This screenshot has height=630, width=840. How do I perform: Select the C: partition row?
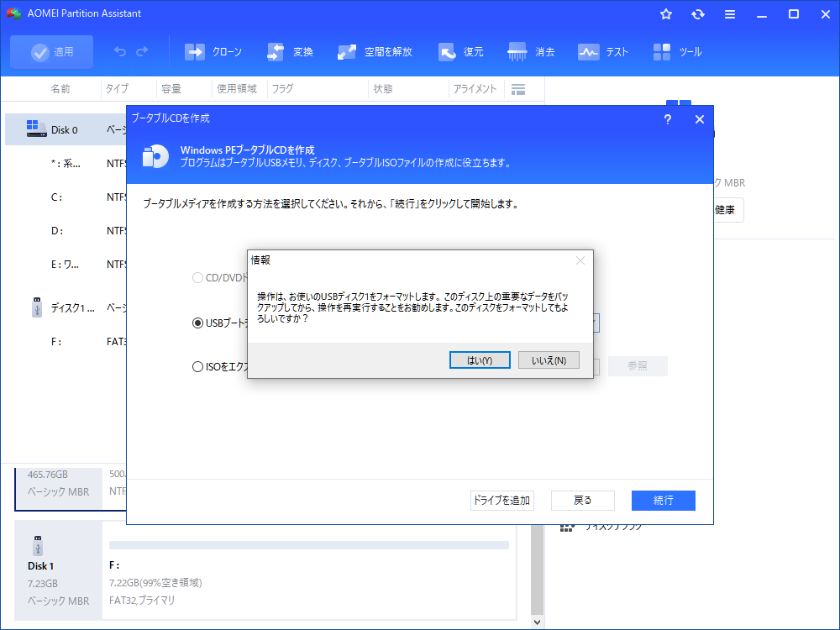click(66, 197)
